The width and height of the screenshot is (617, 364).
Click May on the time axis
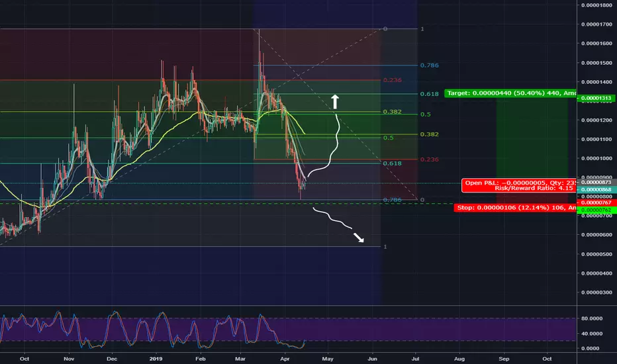(x=328, y=359)
